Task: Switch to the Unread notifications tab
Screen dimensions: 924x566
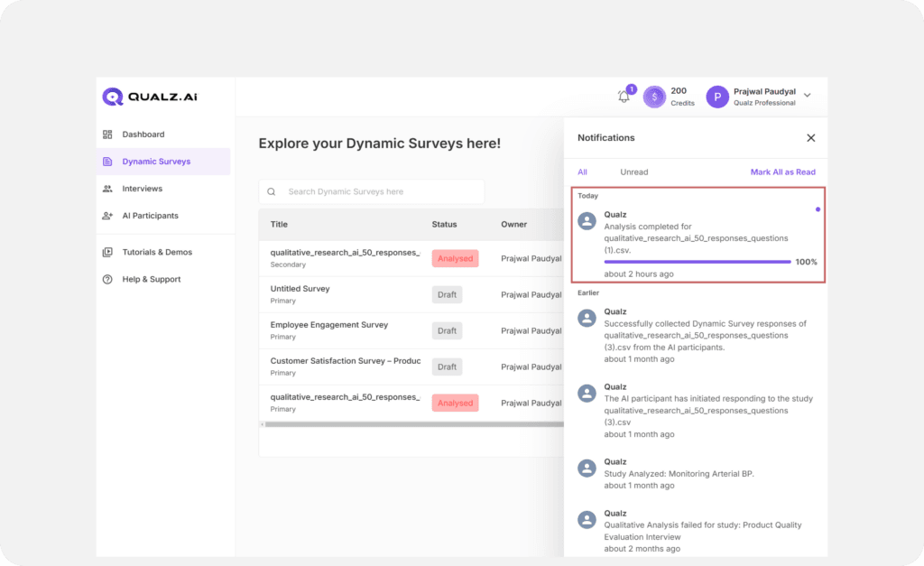Action: [x=633, y=172]
